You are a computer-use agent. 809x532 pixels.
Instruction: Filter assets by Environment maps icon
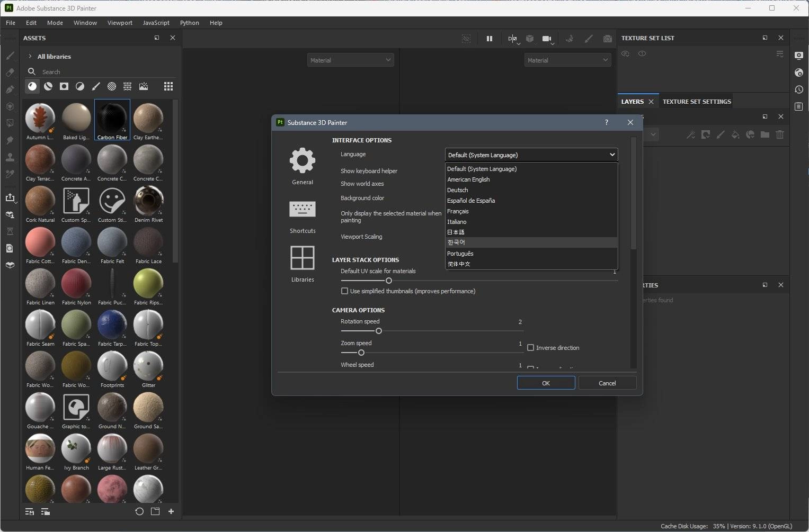(144, 86)
